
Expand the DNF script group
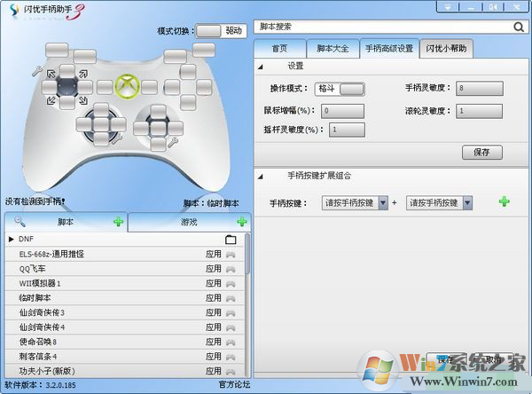[x=12, y=239]
